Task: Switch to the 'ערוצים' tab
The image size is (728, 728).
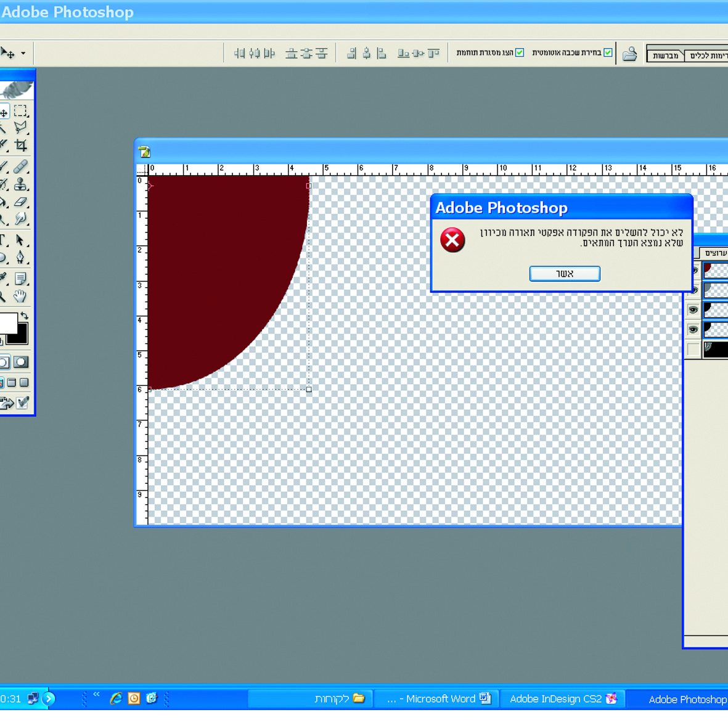Action: point(714,253)
